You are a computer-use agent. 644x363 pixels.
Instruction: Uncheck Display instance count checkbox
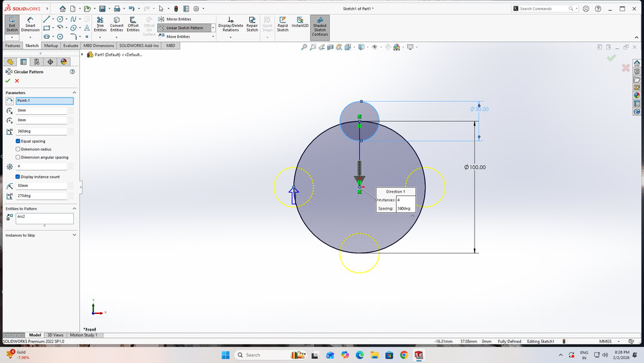click(17, 177)
